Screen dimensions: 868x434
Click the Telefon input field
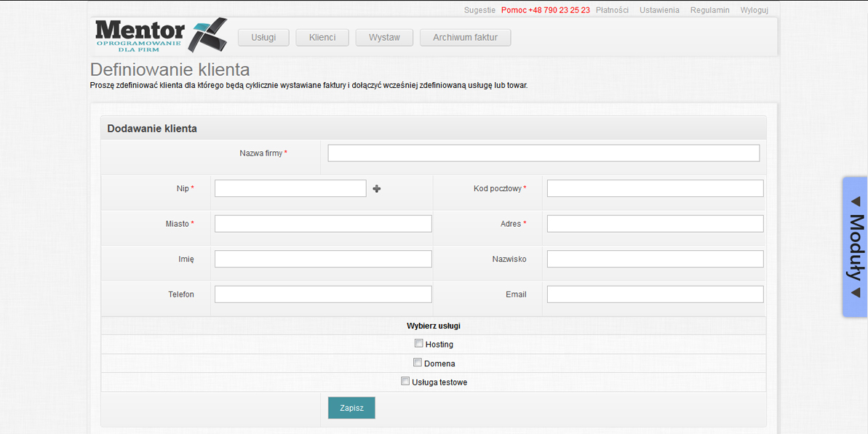[x=323, y=294]
